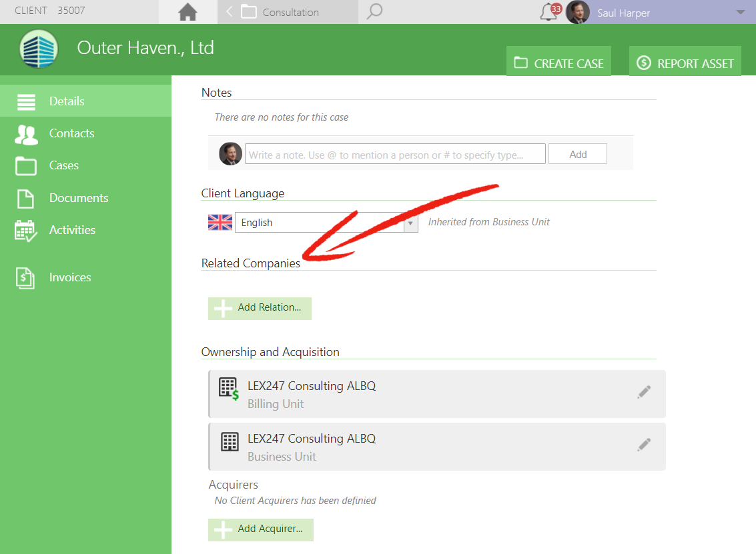The width and height of the screenshot is (756, 554).
Task: Open Activities calendar icon in sidebar
Action: (25, 231)
